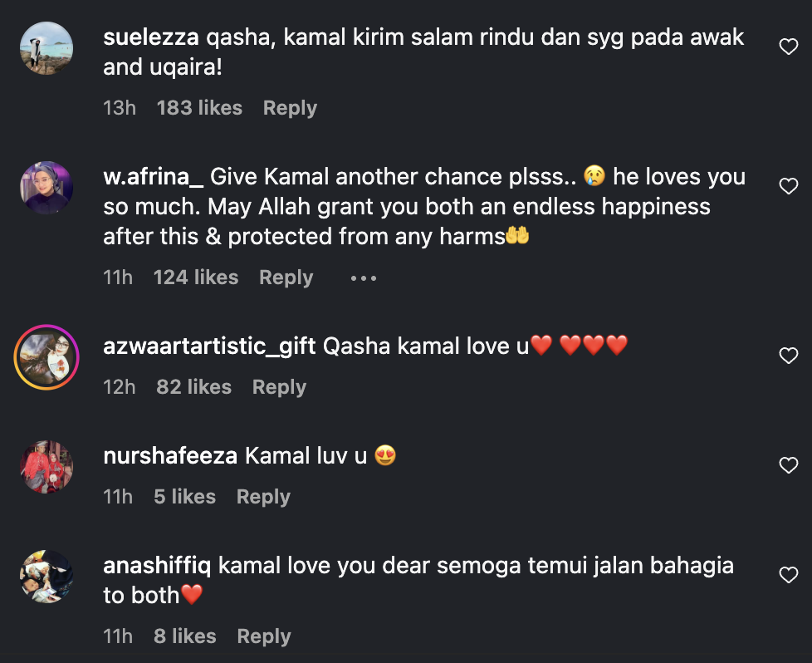This screenshot has height=663, width=812.
Task: Reply to anashiffiq's comment
Action: pyautogui.click(x=263, y=636)
